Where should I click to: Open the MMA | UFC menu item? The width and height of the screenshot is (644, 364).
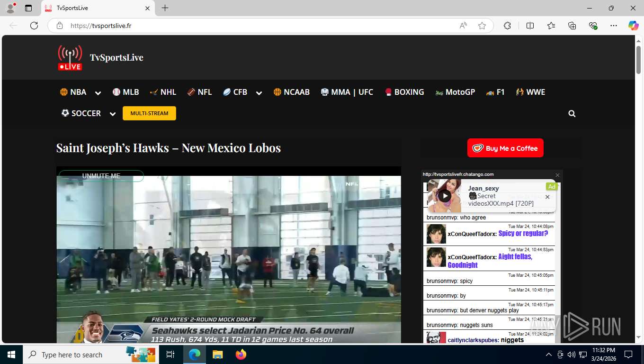pos(347,92)
